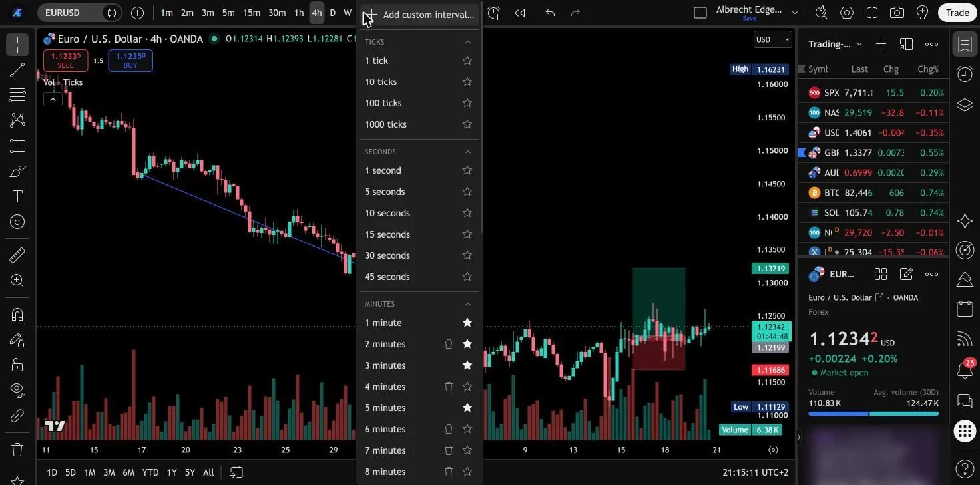Select the BTC row in watchlist
This screenshot has height=485, width=980.
click(873, 192)
